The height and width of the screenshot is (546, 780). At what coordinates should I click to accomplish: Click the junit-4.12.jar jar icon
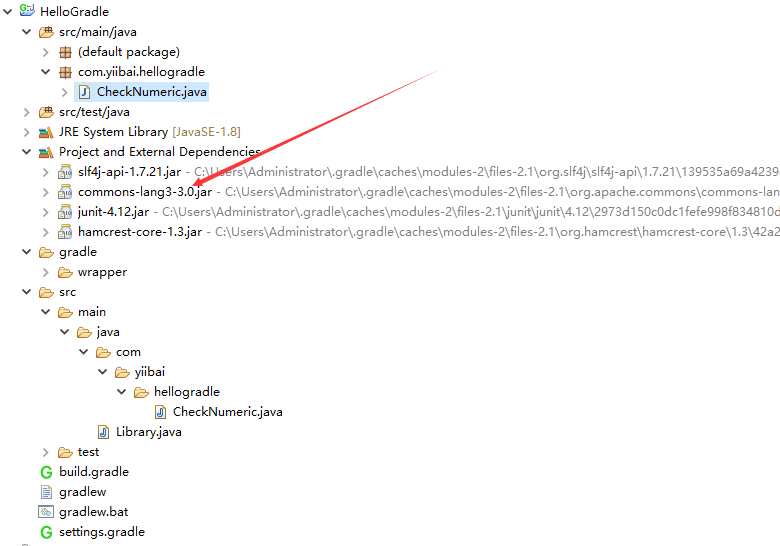coord(65,212)
